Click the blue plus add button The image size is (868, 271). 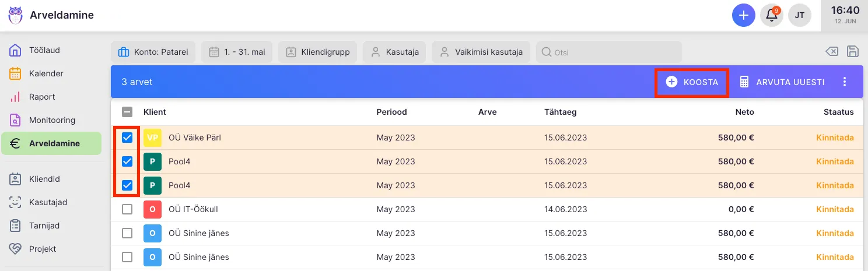[743, 15]
